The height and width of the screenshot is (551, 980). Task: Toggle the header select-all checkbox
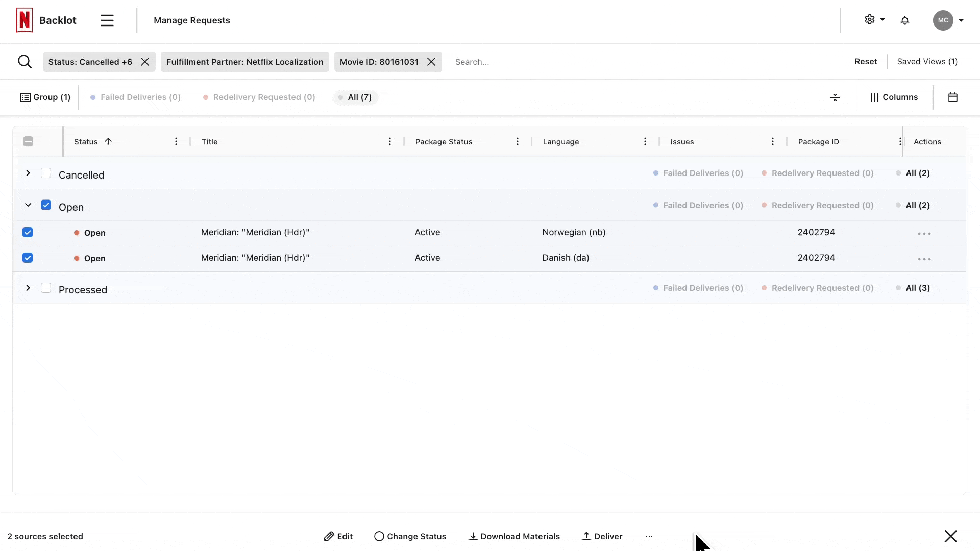28,142
